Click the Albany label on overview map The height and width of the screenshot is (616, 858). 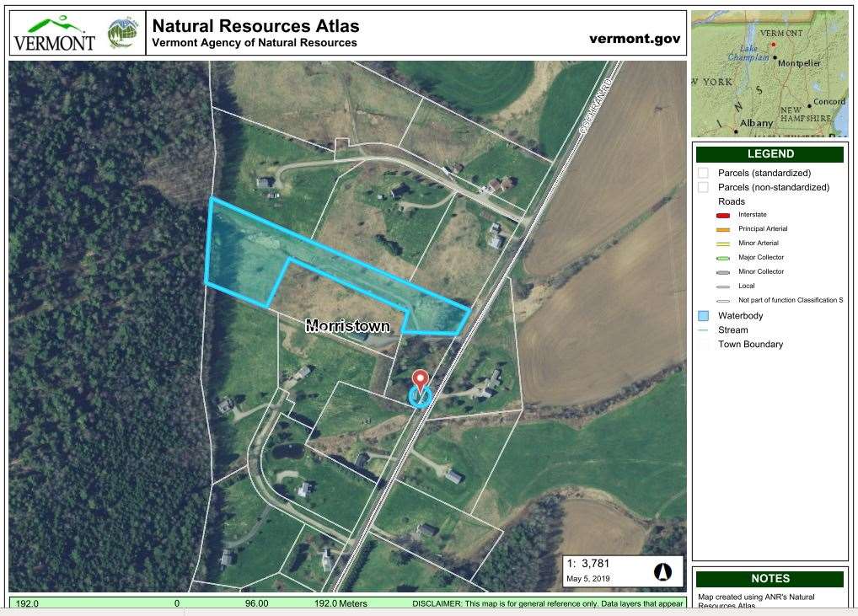pos(756,123)
